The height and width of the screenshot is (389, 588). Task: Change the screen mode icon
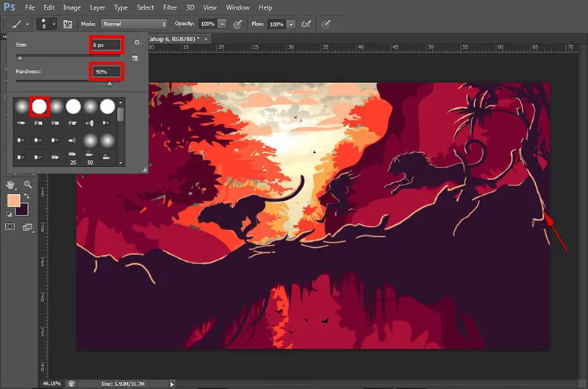(28, 227)
